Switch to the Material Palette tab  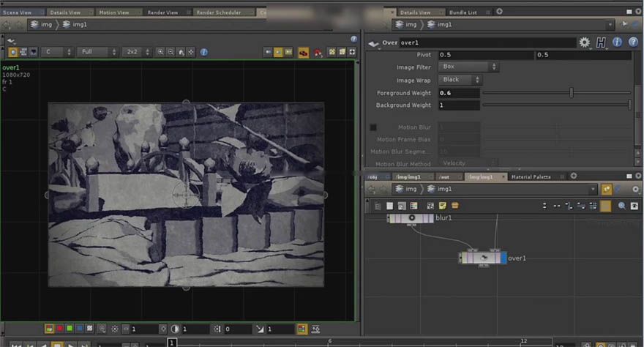[x=531, y=176]
